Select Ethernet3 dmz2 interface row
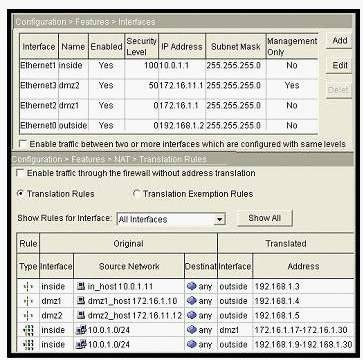 tap(169, 86)
